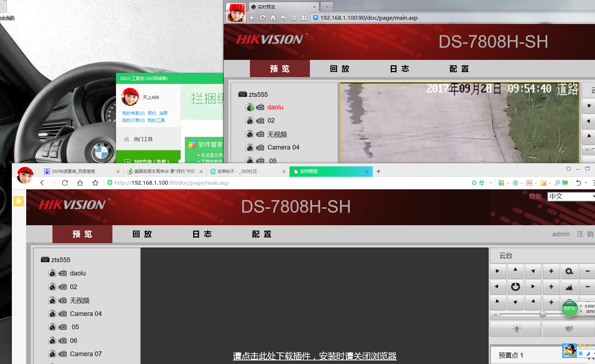Move camera diagonally down-left in PTZ pad
Image resolution: width=595 pixels, height=364 pixels.
click(x=498, y=302)
